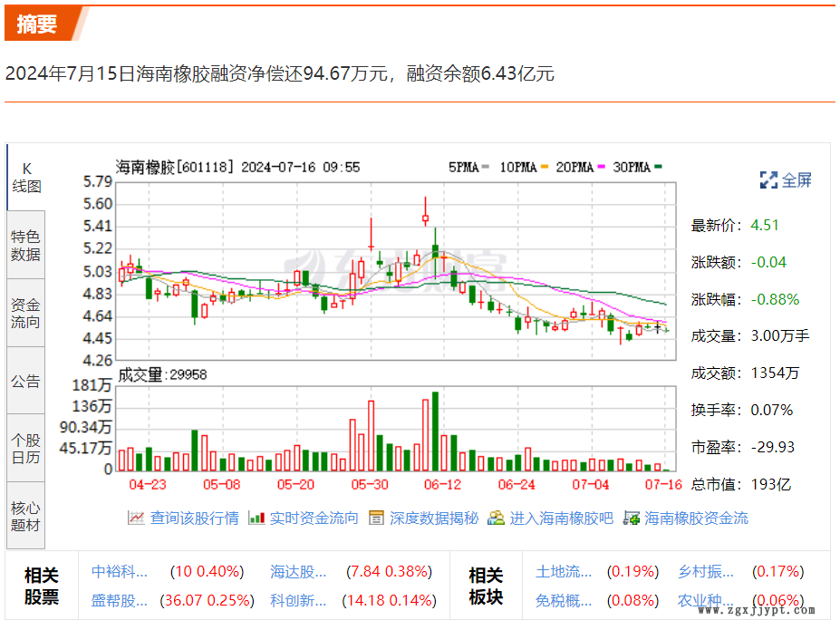Select the K线图 tab
The height and width of the screenshot is (630, 840).
[25, 178]
